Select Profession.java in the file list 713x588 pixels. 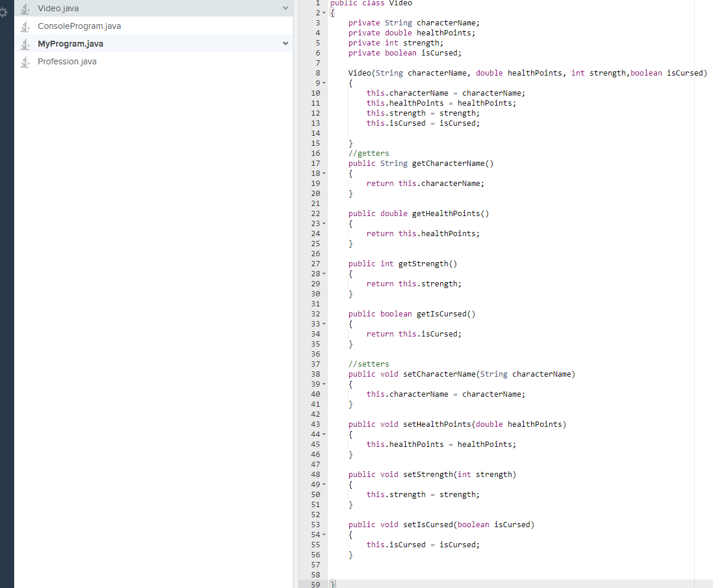67,61
